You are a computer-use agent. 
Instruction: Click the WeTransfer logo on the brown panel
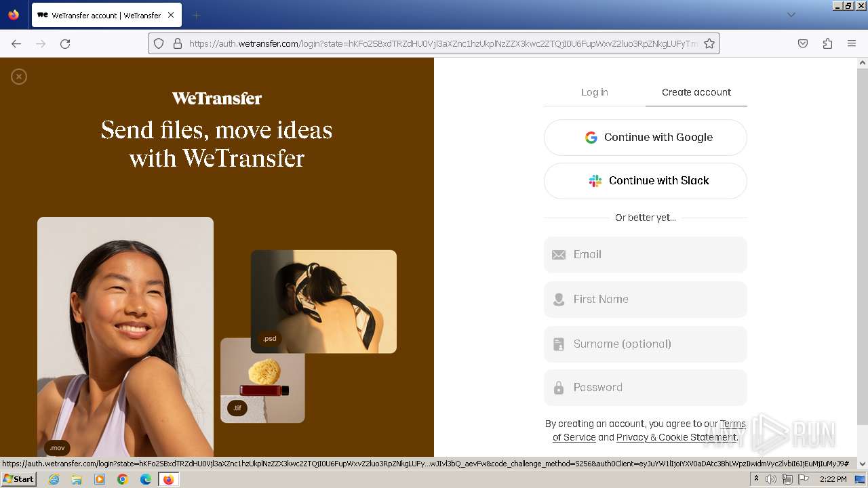coord(217,98)
